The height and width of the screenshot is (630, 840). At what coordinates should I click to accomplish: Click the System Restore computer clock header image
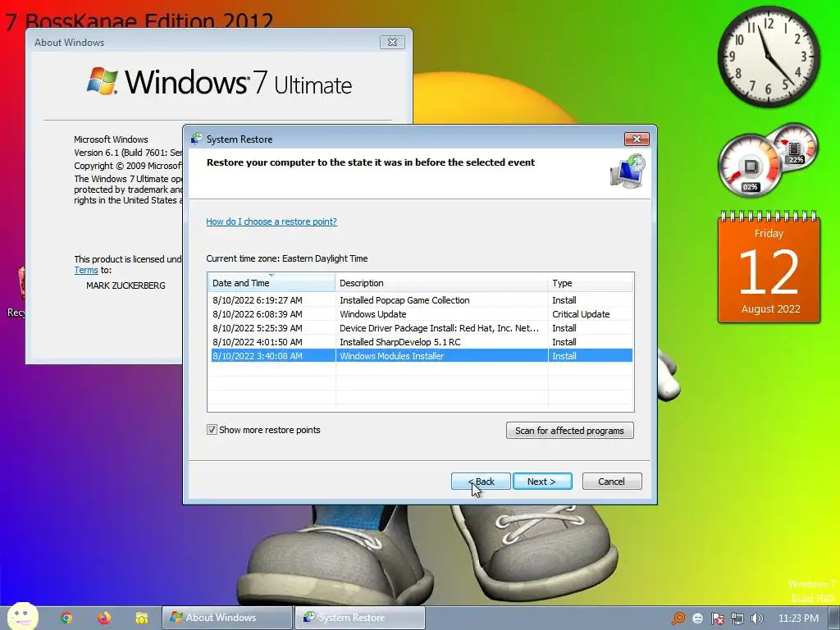[628, 171]
